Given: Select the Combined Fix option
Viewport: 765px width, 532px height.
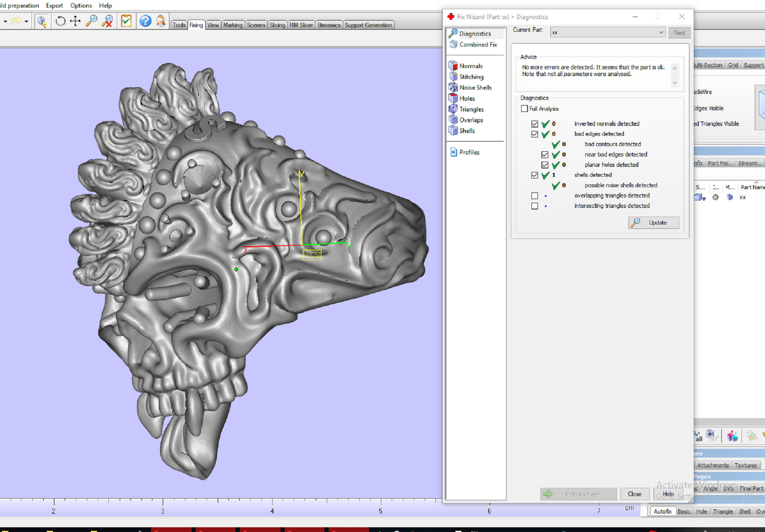Looking at the screenshot, I should coord(475,44).
